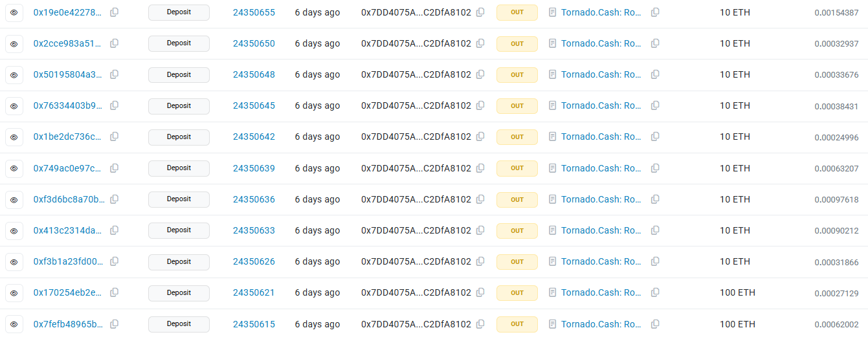Open transaction 0x1be2dc736c details
This screenshot has height=339, width=868.
(x=67, y=137)
